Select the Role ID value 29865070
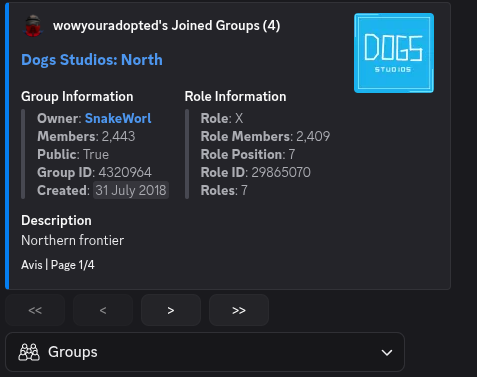The image size is (477, 377). [281, 172]
